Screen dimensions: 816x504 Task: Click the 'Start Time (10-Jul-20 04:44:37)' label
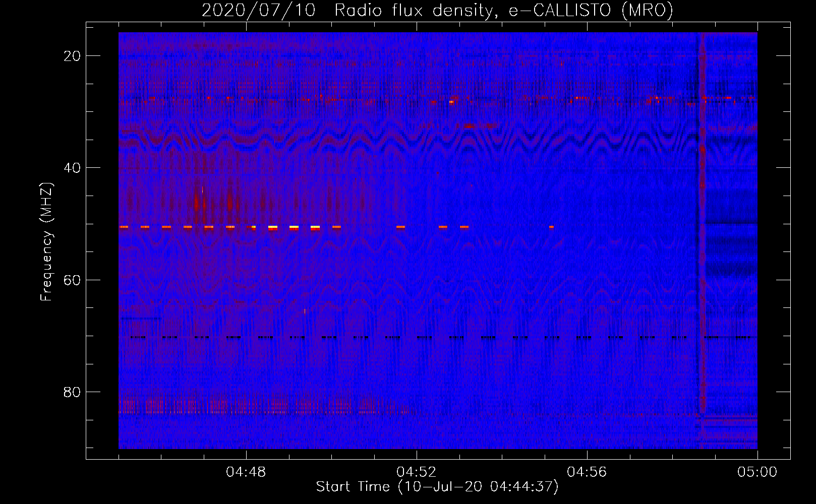point(437,487)
